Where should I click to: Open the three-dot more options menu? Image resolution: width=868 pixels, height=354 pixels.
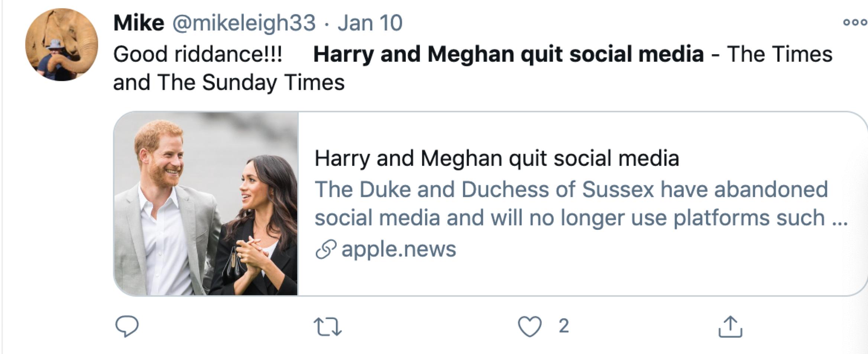(x=855, y=22)
